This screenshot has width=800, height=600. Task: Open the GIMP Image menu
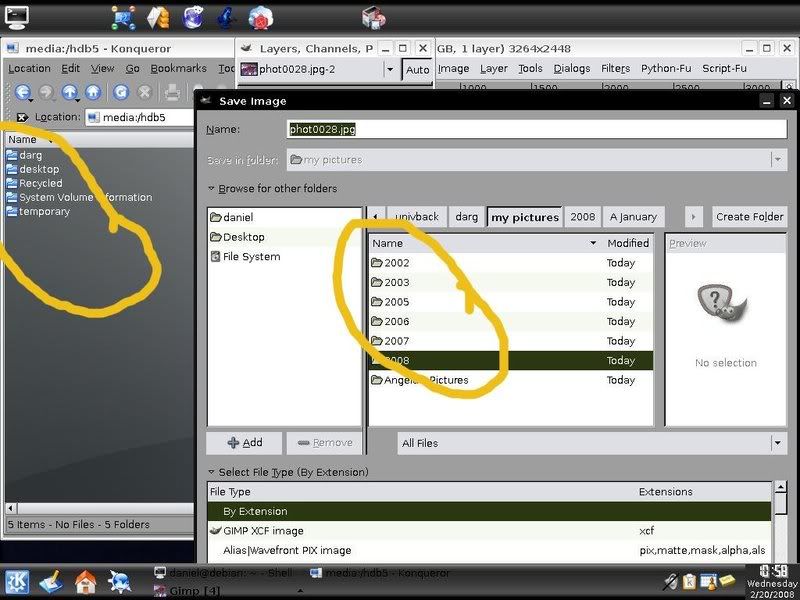pyautogui.click(x=454, y=68)
